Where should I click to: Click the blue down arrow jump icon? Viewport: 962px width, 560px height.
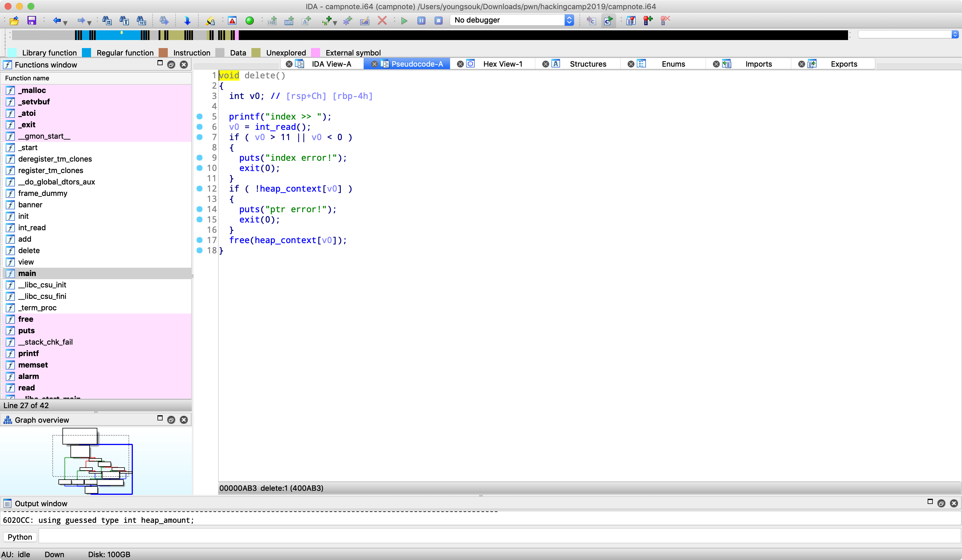click(x=187, y=21)
